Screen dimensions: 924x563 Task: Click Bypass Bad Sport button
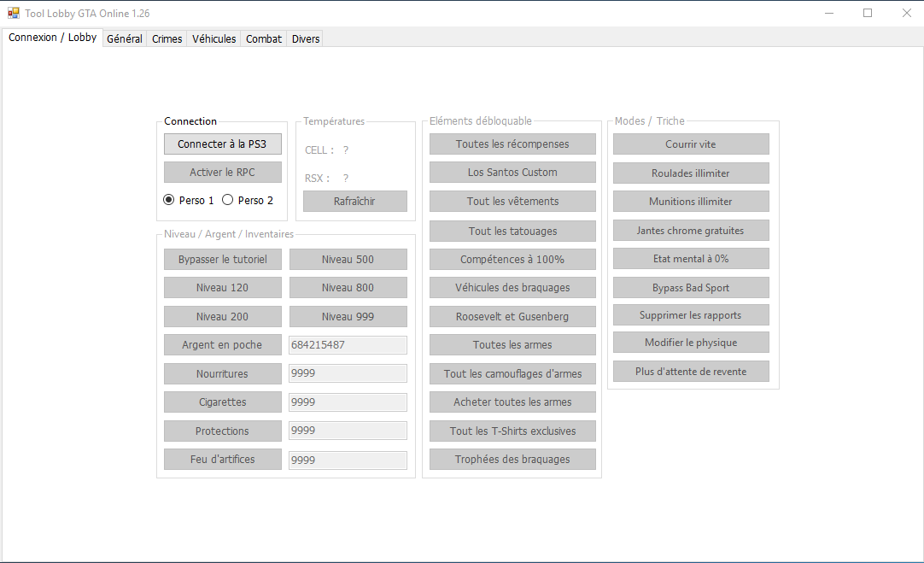pyautogui.click(x=691, y=288)
